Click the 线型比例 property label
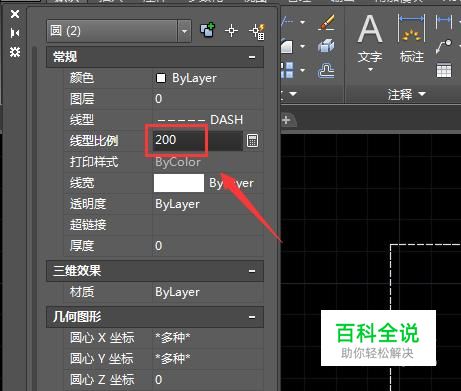This screenshot has height=391, width=461. coord(94,141)
